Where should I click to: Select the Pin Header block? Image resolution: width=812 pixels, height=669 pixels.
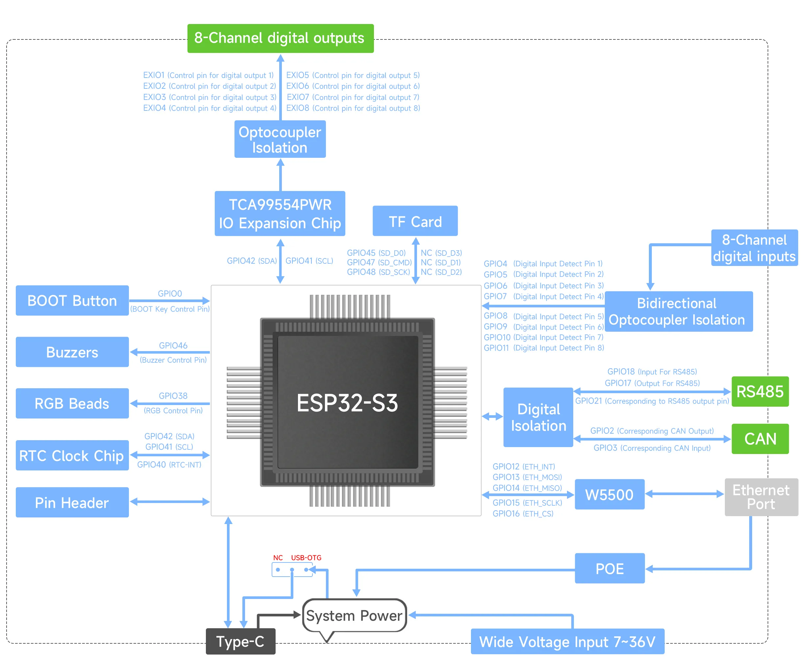tap(72, 503)
